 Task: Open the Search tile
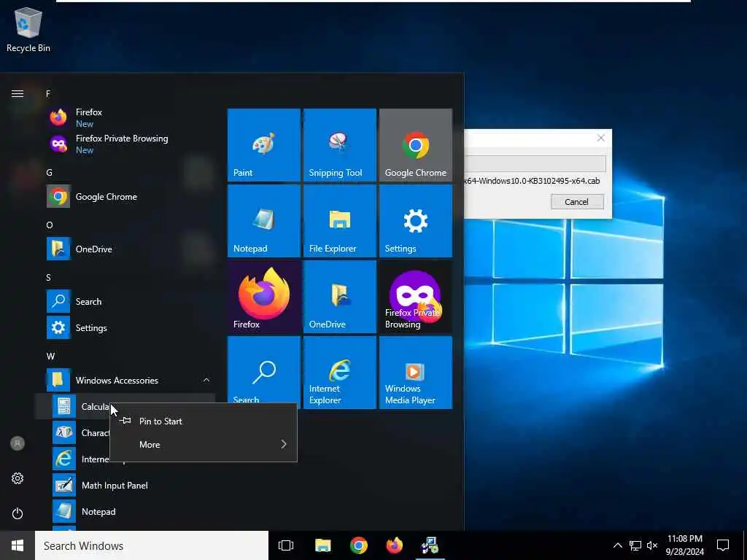[x=263, y=370]
